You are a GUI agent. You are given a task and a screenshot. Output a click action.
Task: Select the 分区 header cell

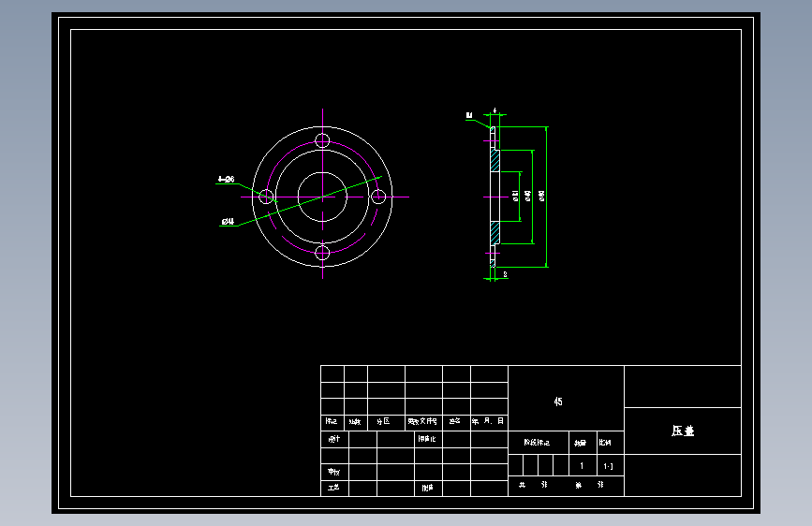pyautogui.click(x=386, y=422)
